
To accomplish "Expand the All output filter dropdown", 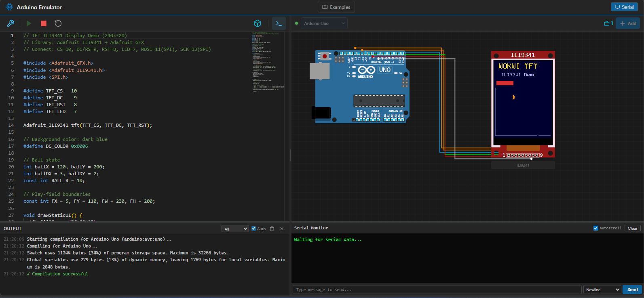I will point(235,229).
